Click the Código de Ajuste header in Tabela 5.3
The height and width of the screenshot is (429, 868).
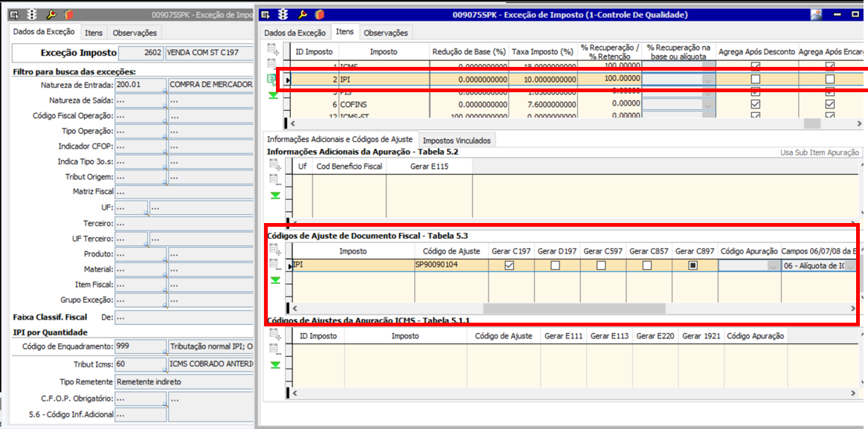click(x=451, y=251)
